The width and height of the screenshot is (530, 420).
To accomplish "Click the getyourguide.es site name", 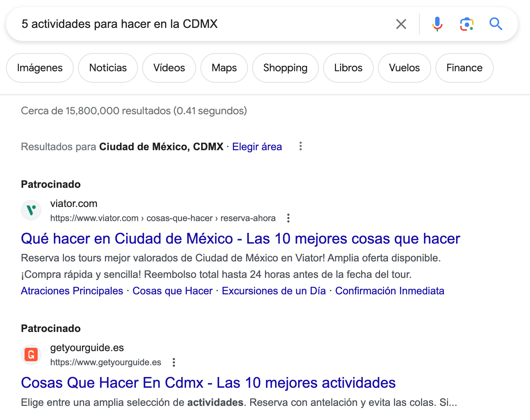I will (87, 348).
